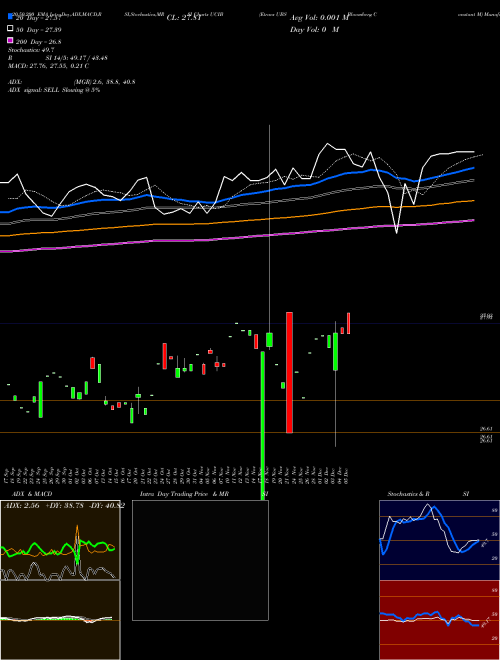The height and width of the screenshot is (660, 500).
Task: Click the 26.61 price axis label
Action: (486, 429)
